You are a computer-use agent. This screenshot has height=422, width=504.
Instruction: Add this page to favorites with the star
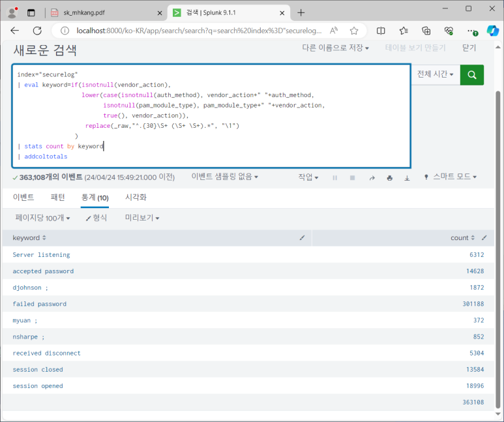(354, 31)
